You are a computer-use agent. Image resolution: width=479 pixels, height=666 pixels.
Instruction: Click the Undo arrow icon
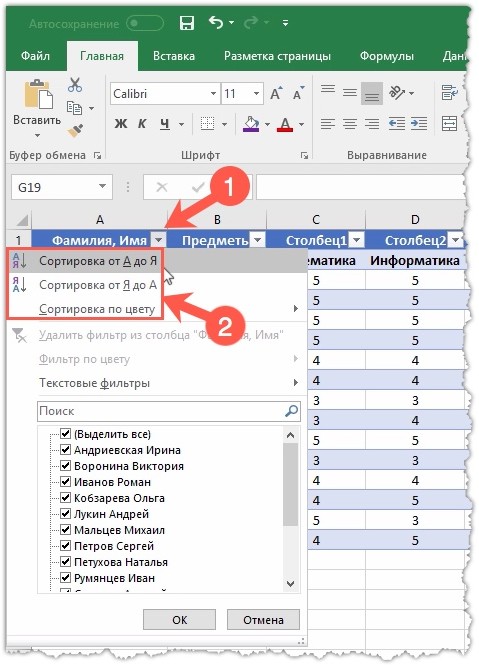point(216,22)
